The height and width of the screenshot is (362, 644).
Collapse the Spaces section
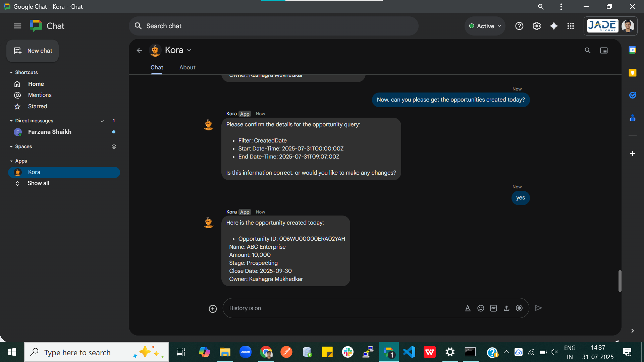click(10, 146)
